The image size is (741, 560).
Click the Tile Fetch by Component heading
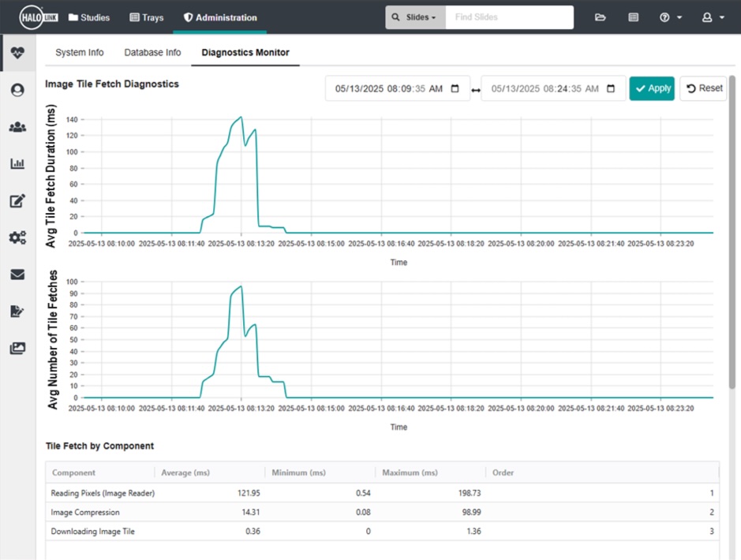[x=99, y=446]
